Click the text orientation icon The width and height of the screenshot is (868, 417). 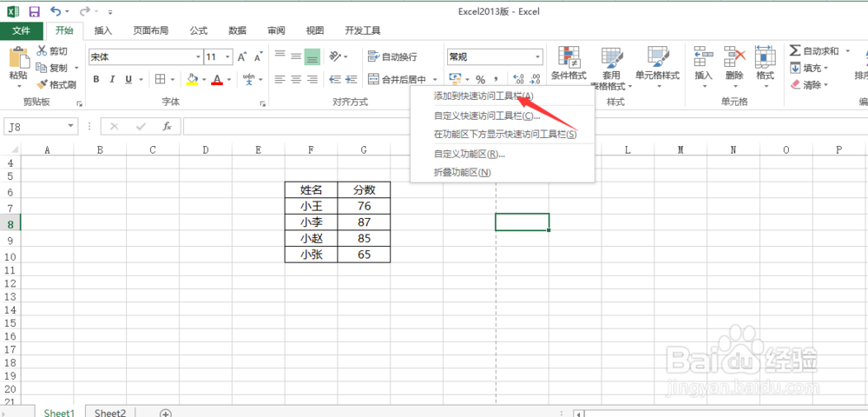click(x=335, y=56)
